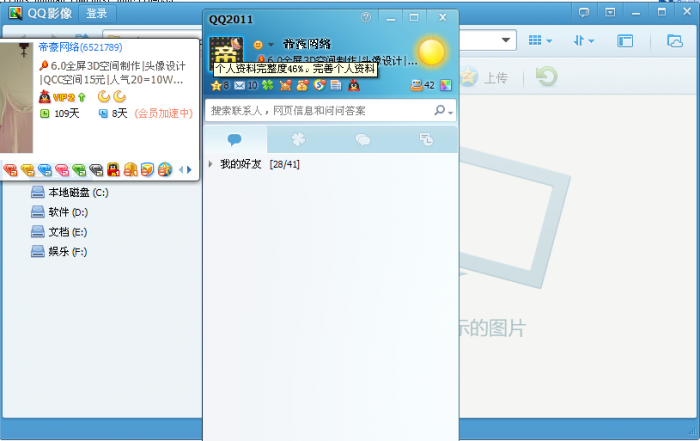
Task: Click the nickname 帝豪网络 in QQ2011 header
Action: tap(307, 44)
